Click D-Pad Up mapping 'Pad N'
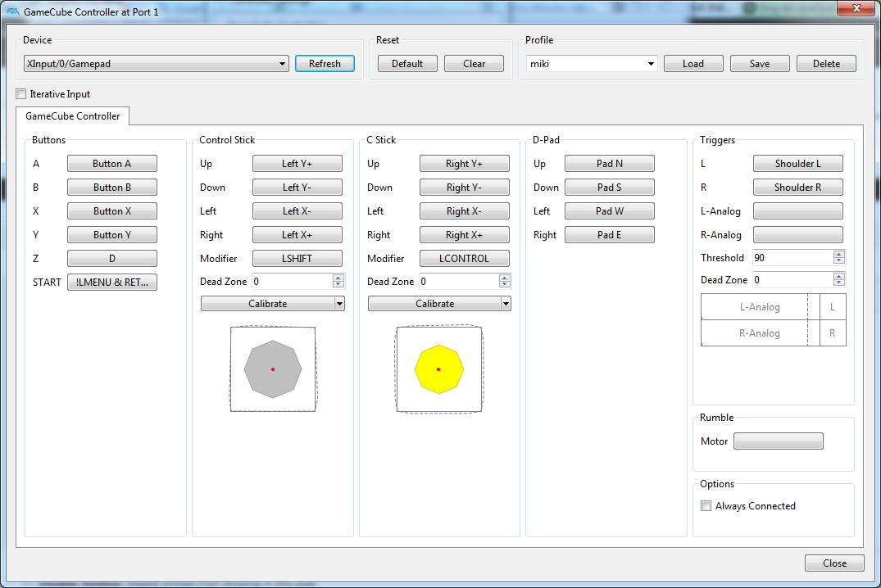The width and height of the screenshot is (881, 588). coord(610,164)
